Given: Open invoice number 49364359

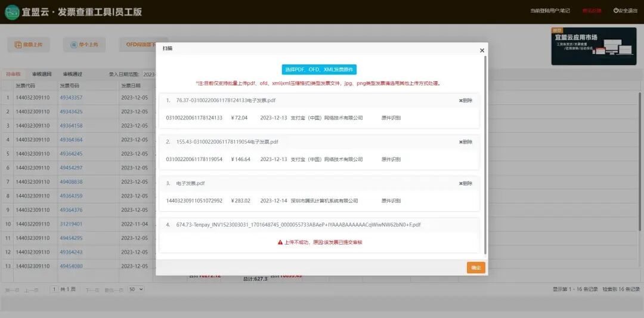Looking at the screenshot, I should click(71, 196).
